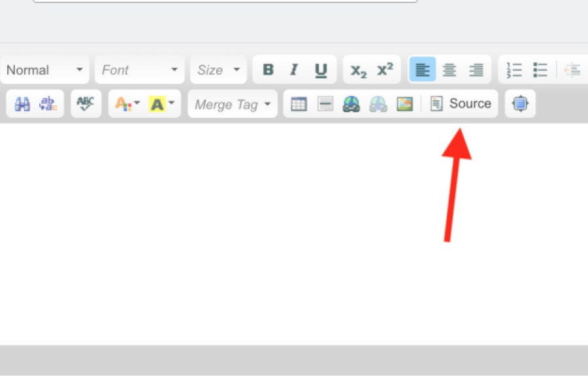Viewport: 588px width, 376px height.
Task: Toggle bold formatting
Action: coord(268,70)
